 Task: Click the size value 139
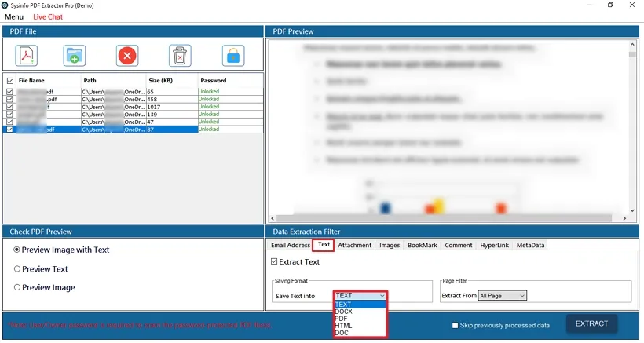pyautogui.click(x=152, y=115)
